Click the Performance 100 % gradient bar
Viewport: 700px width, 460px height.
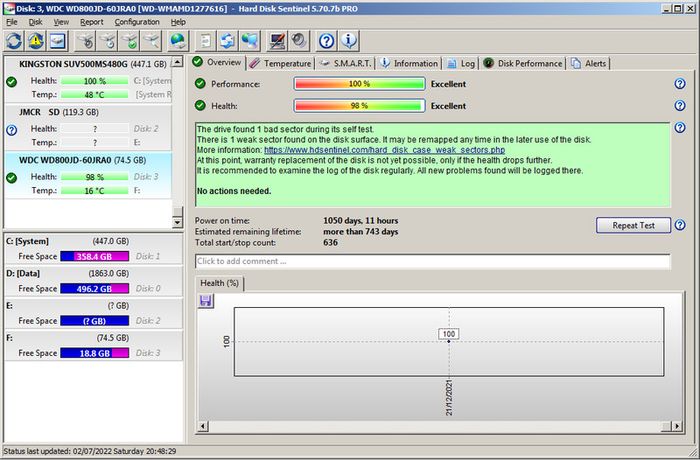[x=359, y=84]
